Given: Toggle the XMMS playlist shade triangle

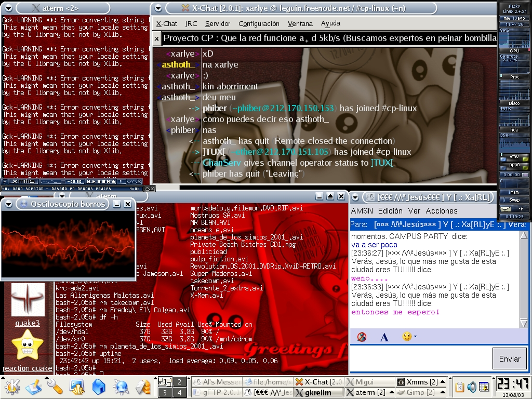Looking at the screenshot, I should (147, 189).
